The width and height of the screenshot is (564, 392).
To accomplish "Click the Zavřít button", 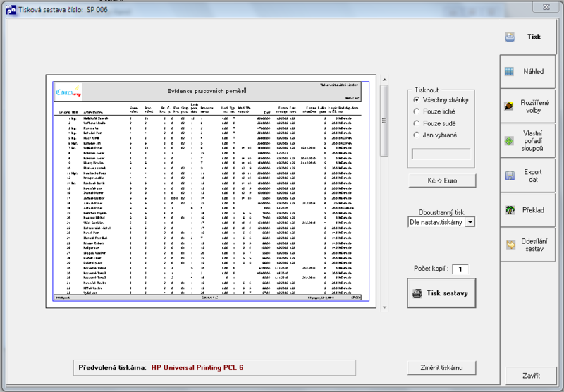I will (x=531, y=376).
